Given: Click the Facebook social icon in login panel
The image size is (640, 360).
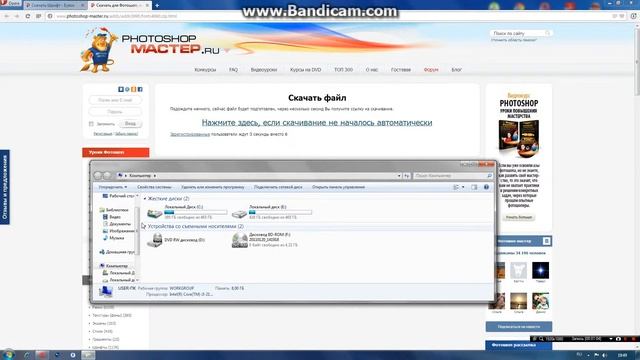Looking at the screenshot, I should [140, 89].
